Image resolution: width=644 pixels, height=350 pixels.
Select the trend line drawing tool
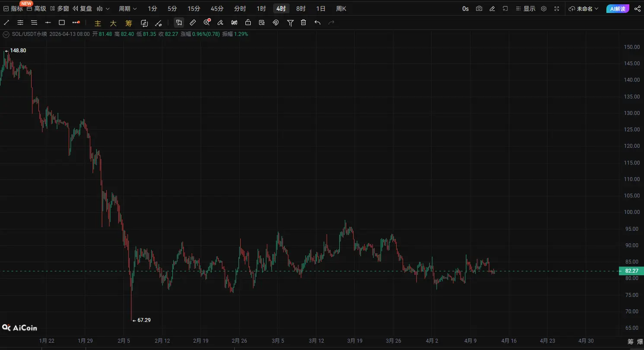pyautogui.click(x=6, y=22)
